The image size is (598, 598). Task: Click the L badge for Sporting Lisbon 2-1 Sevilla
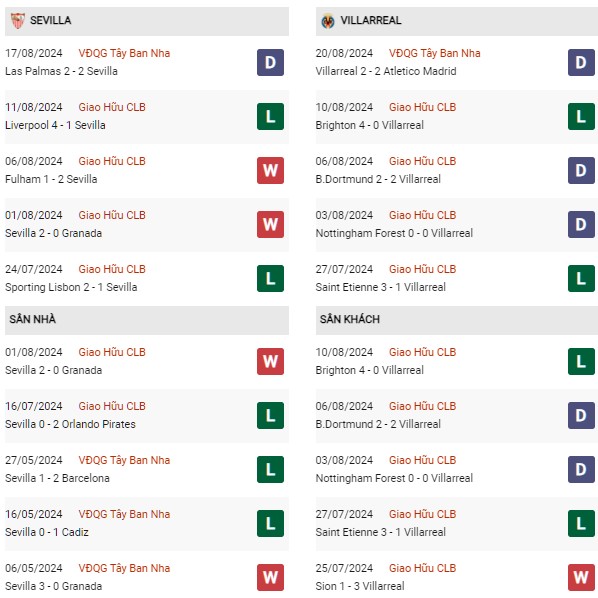tap(270, 278)
